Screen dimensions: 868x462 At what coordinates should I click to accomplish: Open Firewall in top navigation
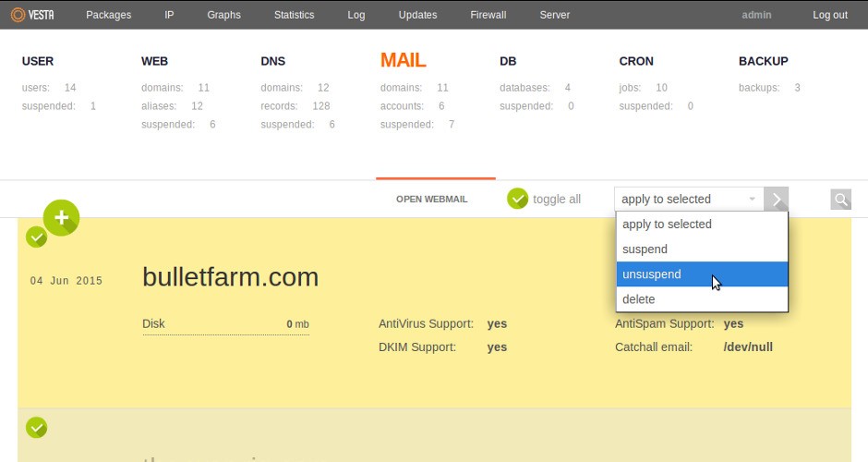pyautogui.click(x=488, y=15)
